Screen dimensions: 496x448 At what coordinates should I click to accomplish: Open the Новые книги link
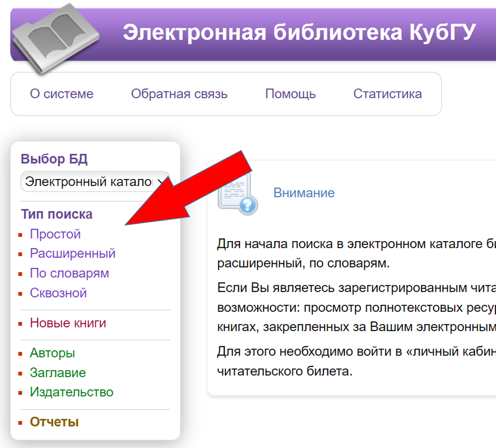(68, 323)
